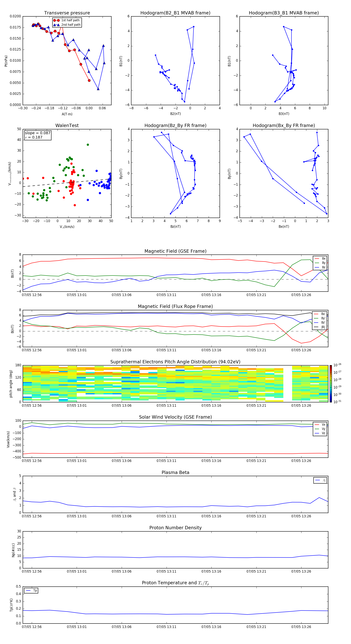Viewport: 351px width, 644px height.
Task: Click the 'pitch angle (deg)' y-axis label
Action: [x=11, y=384]
